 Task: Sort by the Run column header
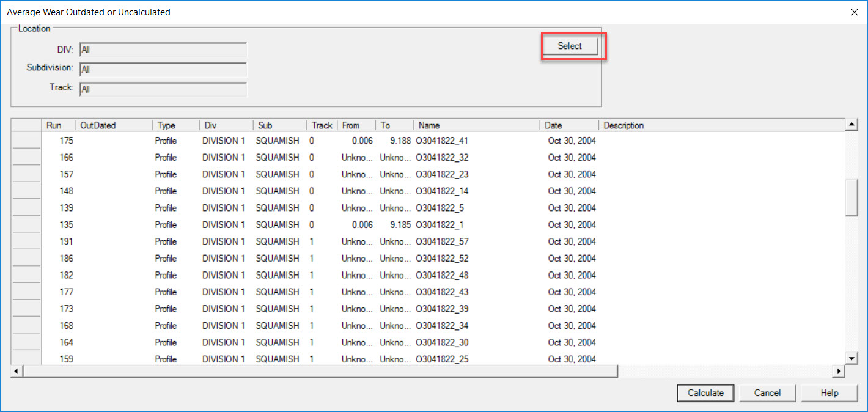[54, 125]
